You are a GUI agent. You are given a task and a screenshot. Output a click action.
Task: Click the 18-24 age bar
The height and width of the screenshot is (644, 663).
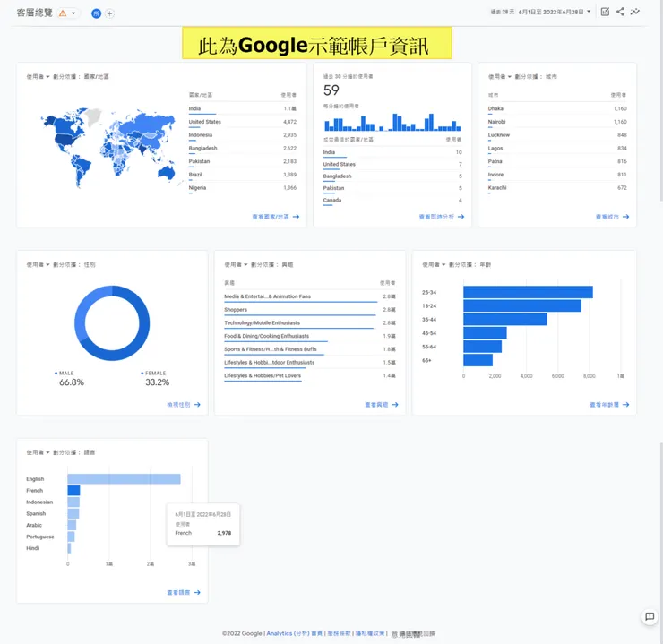(x=522, y=305)
